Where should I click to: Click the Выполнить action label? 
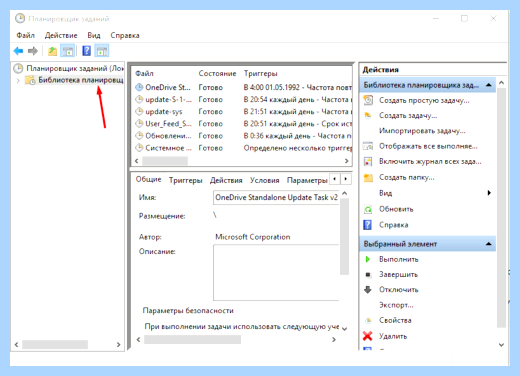pos(399,259)
